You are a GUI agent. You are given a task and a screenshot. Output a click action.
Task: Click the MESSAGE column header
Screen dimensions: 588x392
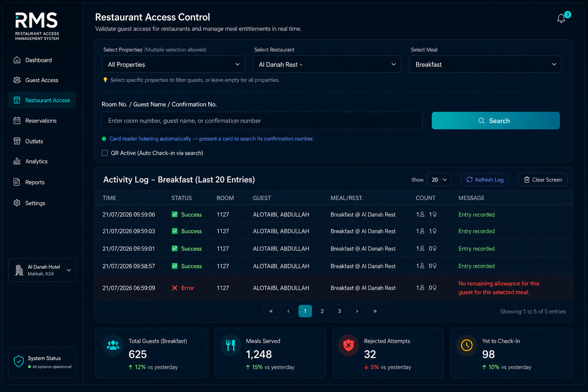tap(472, 198)
